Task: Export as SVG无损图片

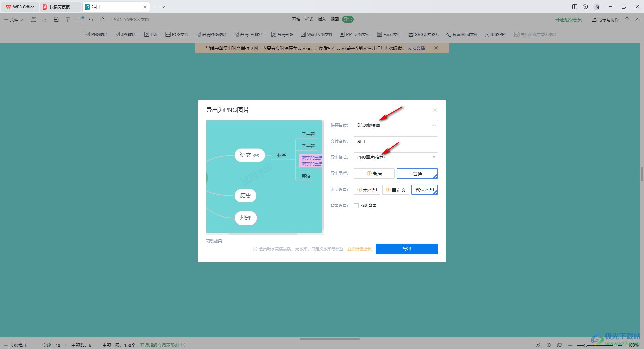Action: [x=424, y=34]
